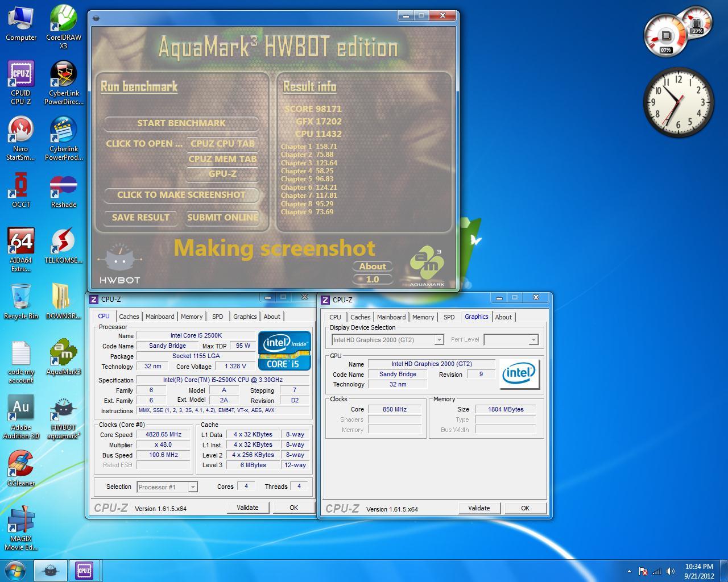Click the analog clock gadget

pos(678,102)
